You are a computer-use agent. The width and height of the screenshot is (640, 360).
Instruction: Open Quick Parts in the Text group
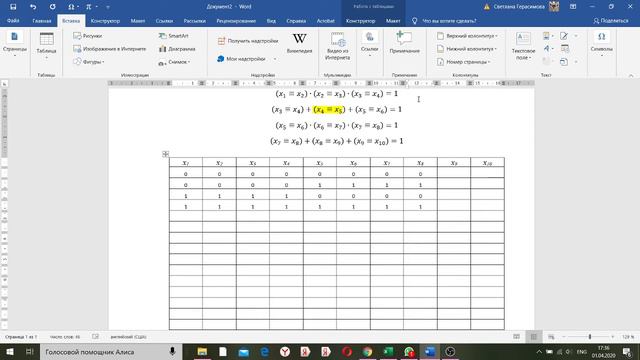point(547,36)
